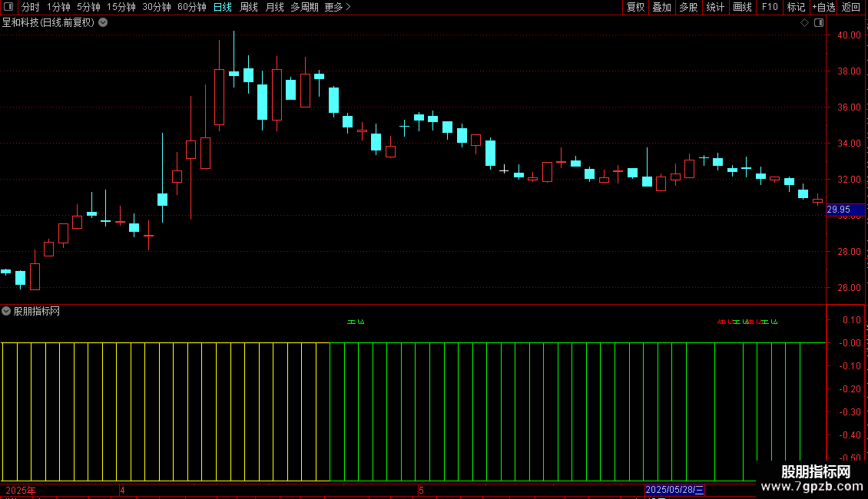
Task: Click the 返回 back button
Action: pyautogui.click(x=851, y=7)
